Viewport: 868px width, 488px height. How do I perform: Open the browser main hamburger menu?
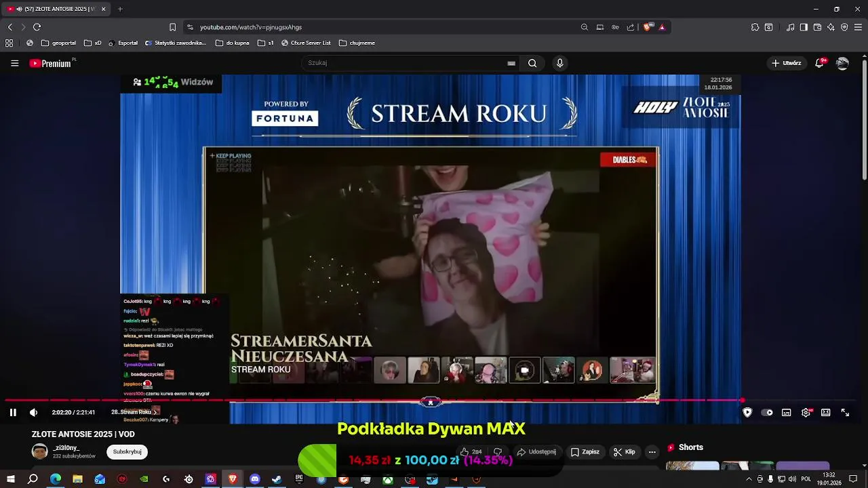click(x=858, y=27)
